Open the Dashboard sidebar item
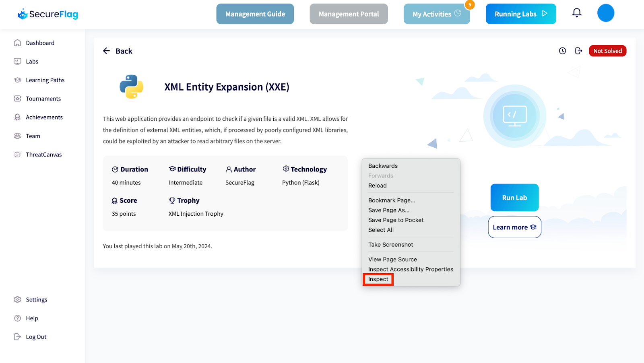644x363 pixels. pyautogui.click(x=40, y=43)
